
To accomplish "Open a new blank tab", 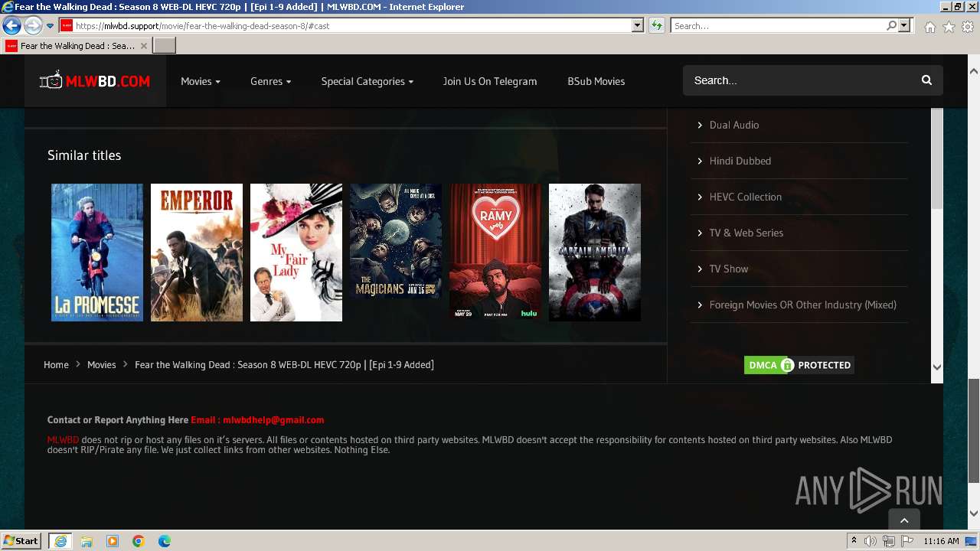I will coord(165,46).
